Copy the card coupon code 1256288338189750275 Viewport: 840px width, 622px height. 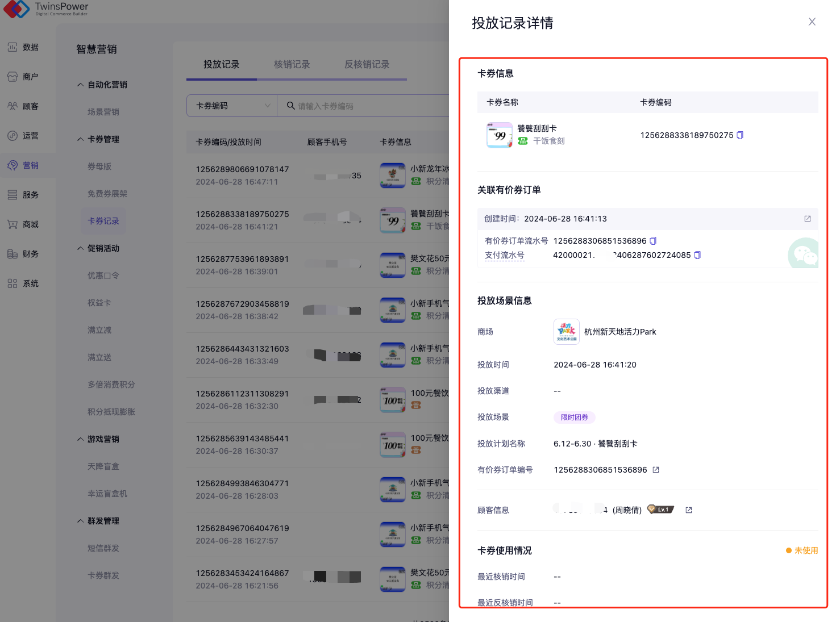pyautogui.click(x=740, y=135)
